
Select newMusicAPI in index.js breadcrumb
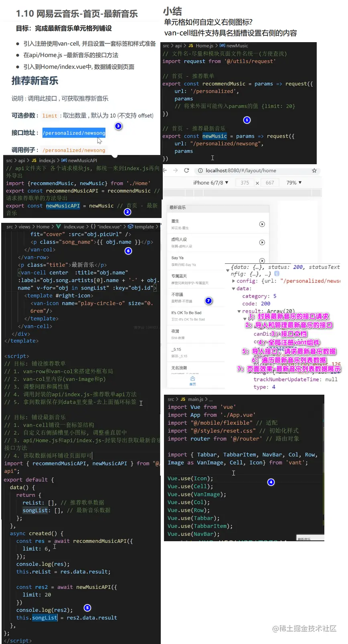click(x=83, y=161)
